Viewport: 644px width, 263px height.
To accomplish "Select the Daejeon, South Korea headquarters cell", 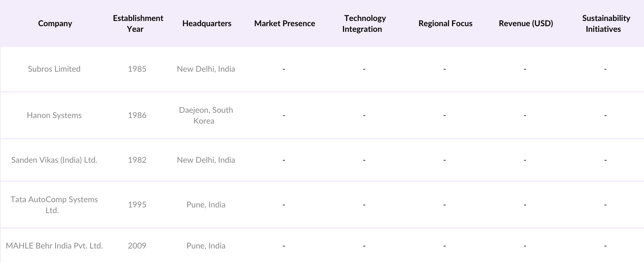I will point(206,115).
